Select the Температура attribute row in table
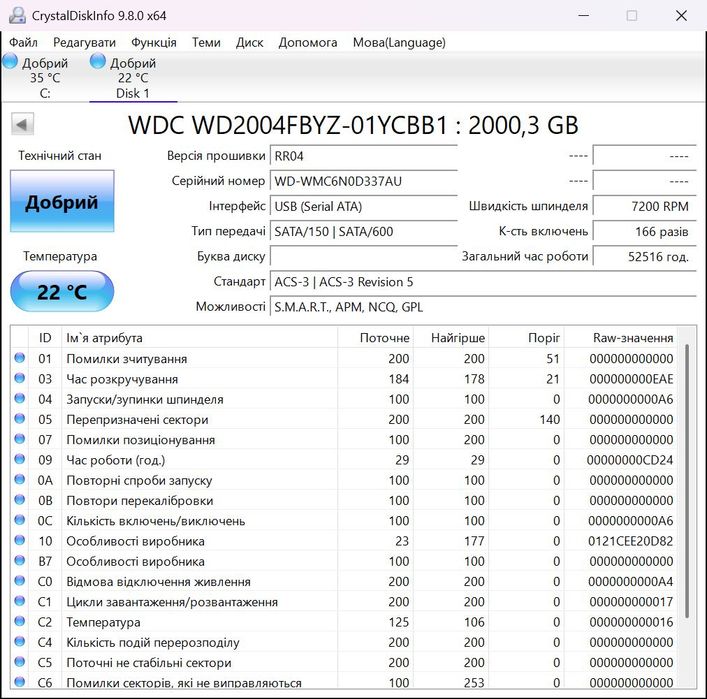The height and width of the screenshot is (699, 707). point(344,622)
